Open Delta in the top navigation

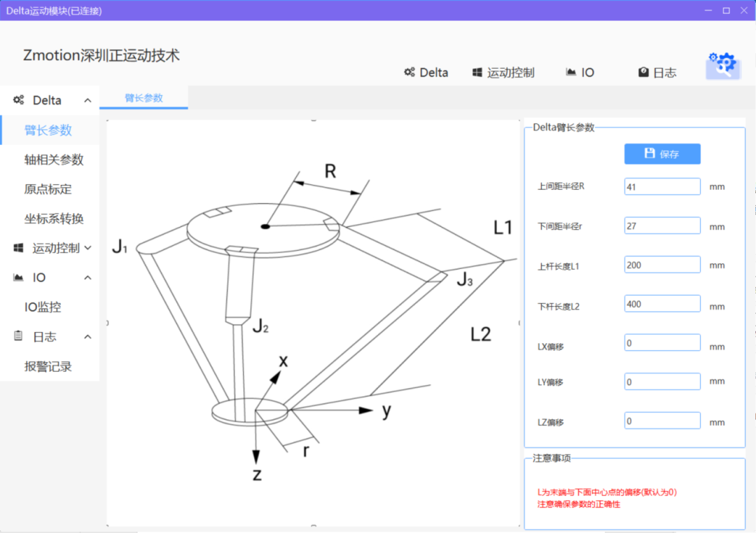(426, 72)
